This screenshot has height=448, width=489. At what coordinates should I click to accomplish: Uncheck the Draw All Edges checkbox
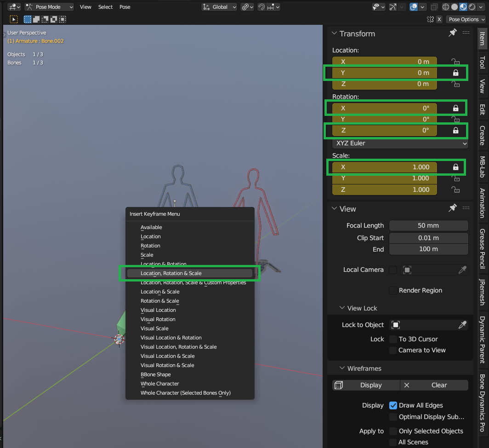[x=393, y=405]
